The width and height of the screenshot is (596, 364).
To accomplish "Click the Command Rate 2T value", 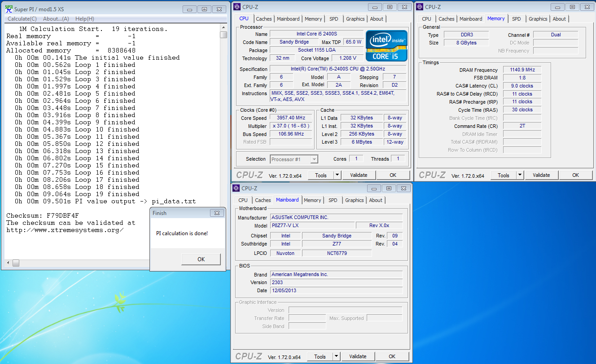I will point(522,126).
